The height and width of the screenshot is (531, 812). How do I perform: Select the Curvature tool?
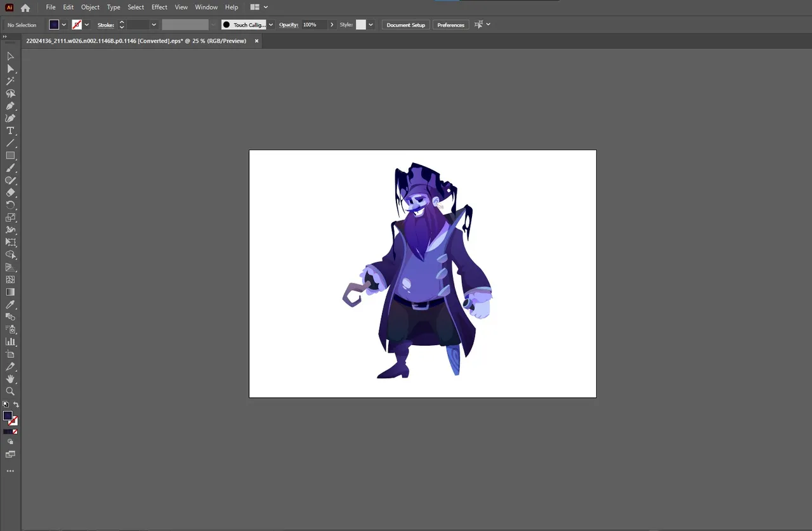coord(10,118)
